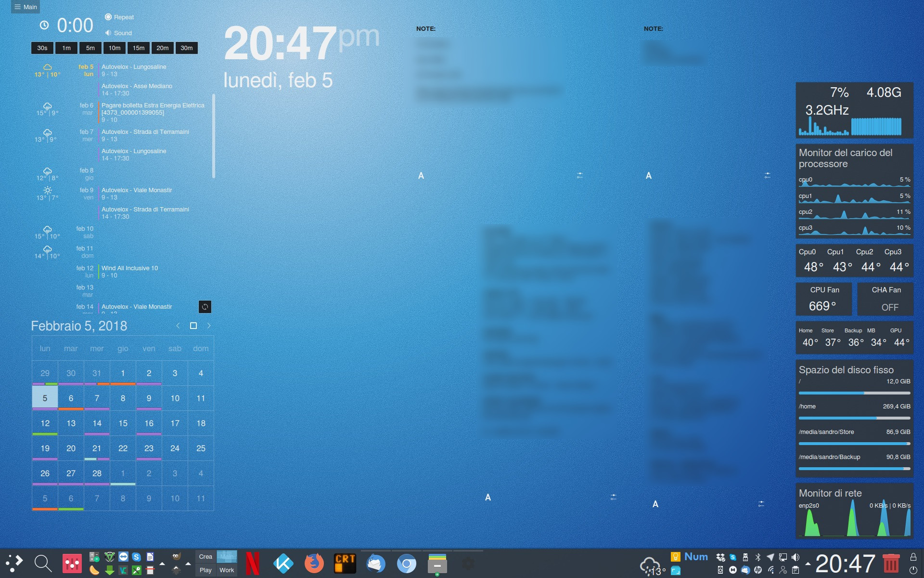Image resolution: width=924 pixels, height=578 pixels.
Task: Click the digital clock in taskbar
Action: click(845, 564)
